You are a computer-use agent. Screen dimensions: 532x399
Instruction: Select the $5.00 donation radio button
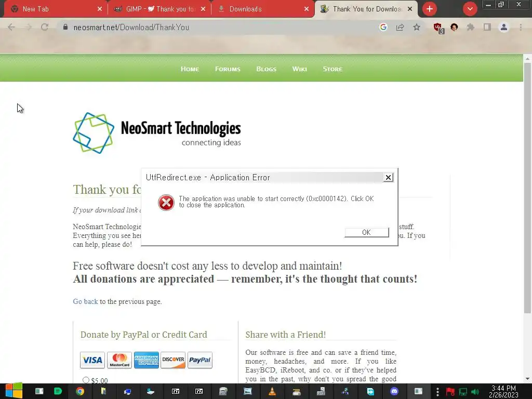[86, 380]
